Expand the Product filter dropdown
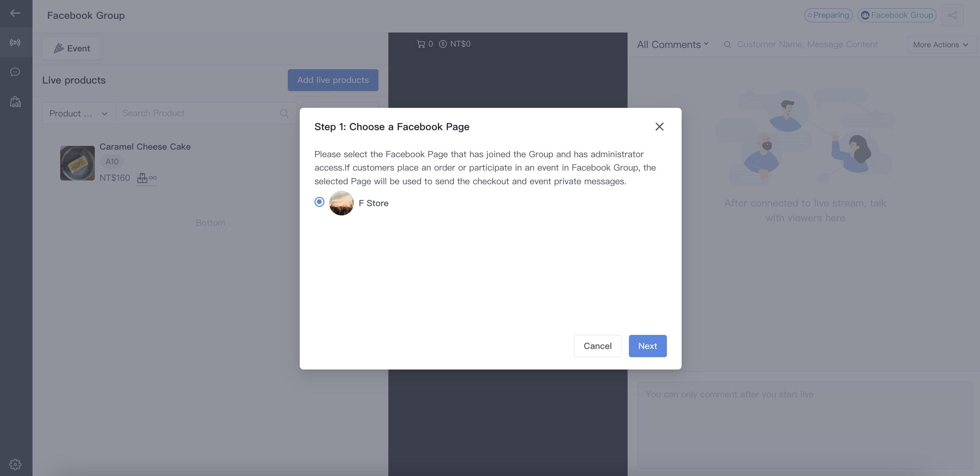 (x=79, y=113)
